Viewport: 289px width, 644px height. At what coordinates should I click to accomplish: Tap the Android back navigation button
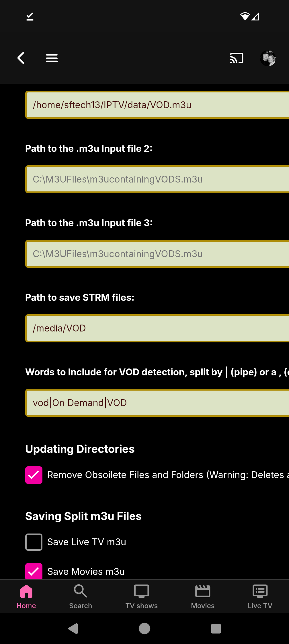pos(73,629)
